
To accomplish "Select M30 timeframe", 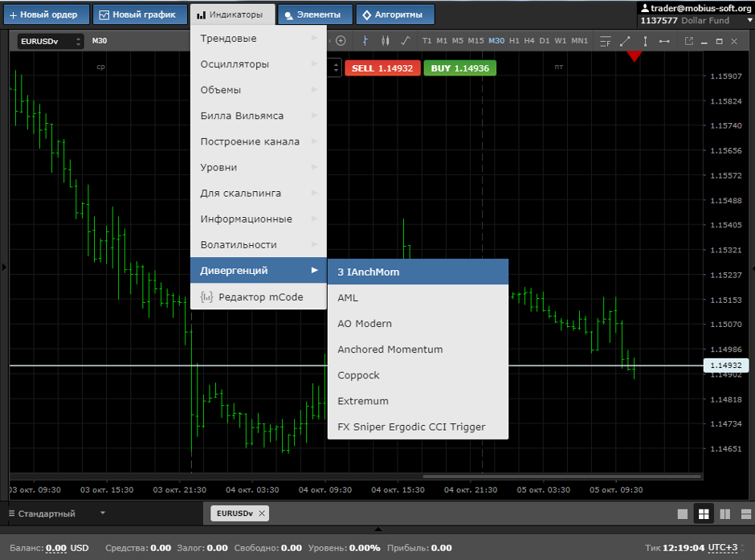I will coord(496,41).
